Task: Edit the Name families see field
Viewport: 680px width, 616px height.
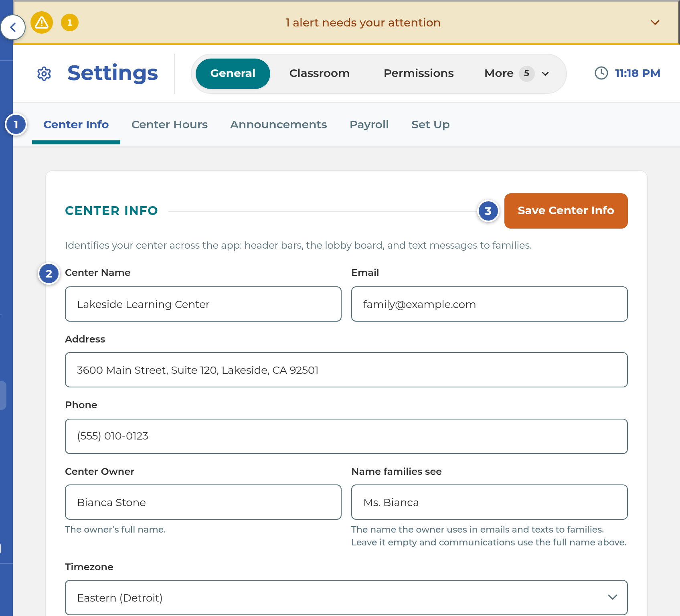Action: click(x=490, y=502)
